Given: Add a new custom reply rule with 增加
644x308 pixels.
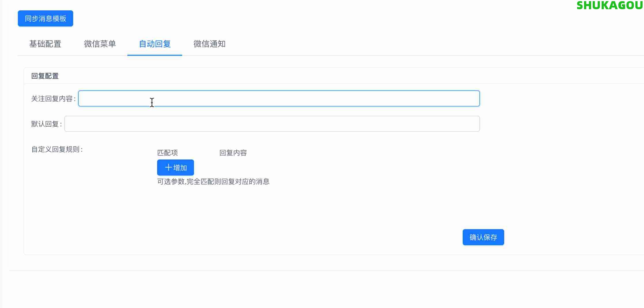Looking at the screenshot, I should (175, 167).
